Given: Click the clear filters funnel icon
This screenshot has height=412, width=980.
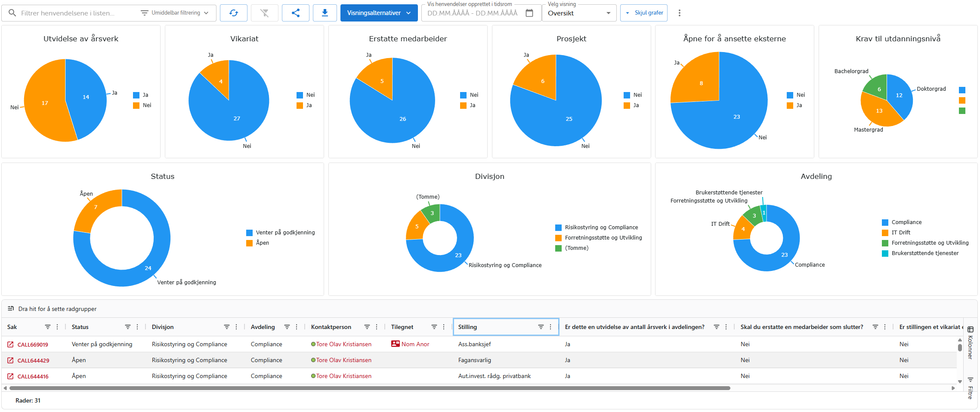Looking at the screenshot, I should pos(264,13).
